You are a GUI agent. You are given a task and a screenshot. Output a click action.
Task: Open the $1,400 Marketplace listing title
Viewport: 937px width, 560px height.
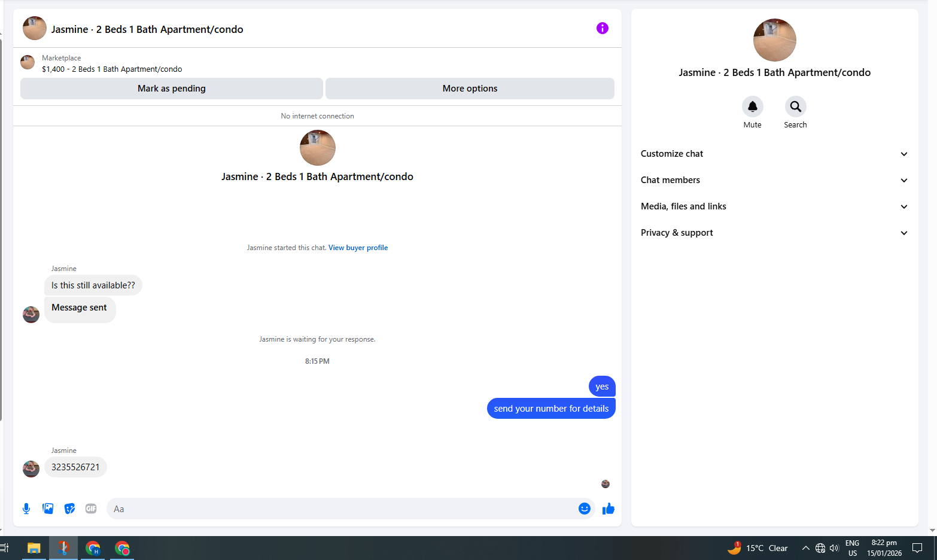pos(112,69)
